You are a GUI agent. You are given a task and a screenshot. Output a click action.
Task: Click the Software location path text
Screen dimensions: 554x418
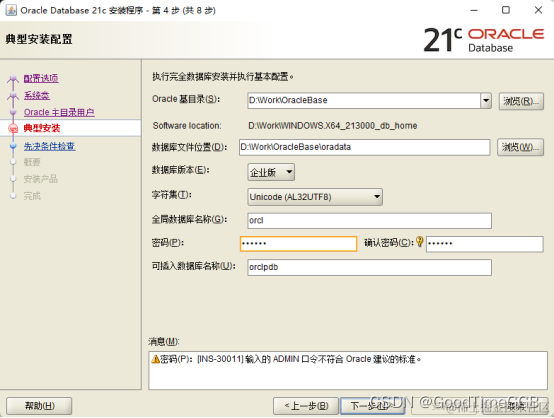[332, 126]
